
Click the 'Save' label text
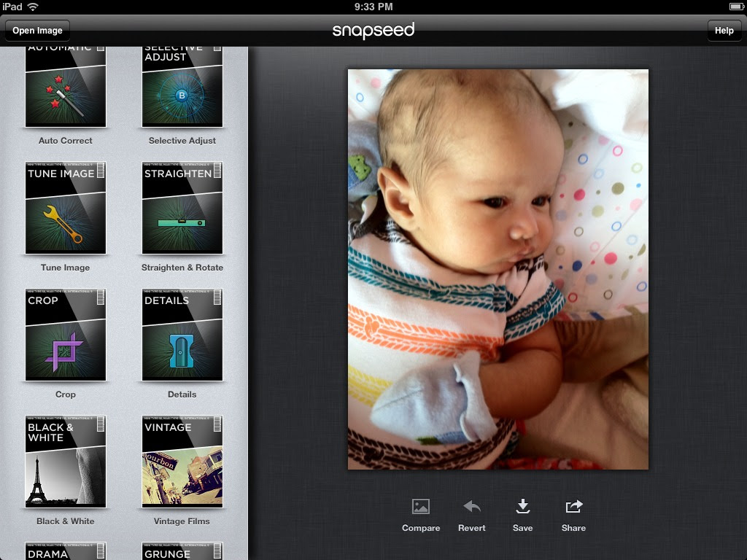[522, 528]
